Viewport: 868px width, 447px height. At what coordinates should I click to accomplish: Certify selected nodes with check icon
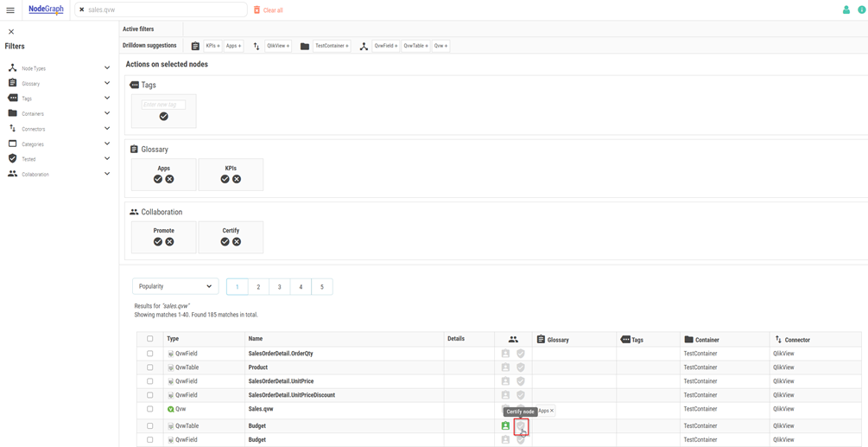pos(225,241)
